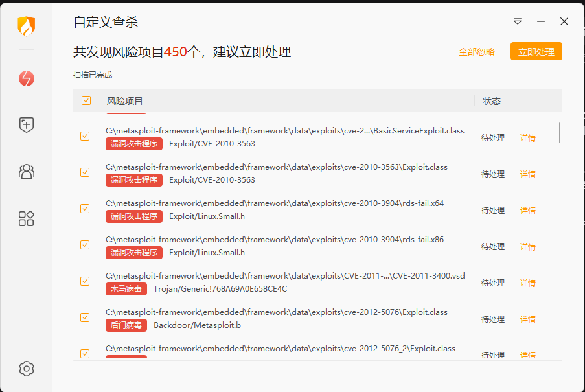This screenshot has width=585, height=392.
Task: Open the security tools grid icon
Action: pyautogui.click(x=27, y=218)
